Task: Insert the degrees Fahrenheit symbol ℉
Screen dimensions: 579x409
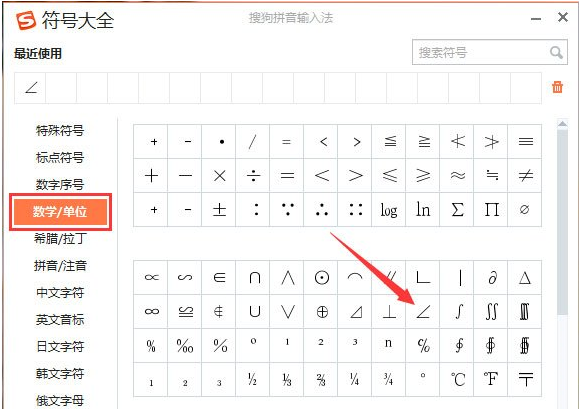Action: click(x=491, y=379)
